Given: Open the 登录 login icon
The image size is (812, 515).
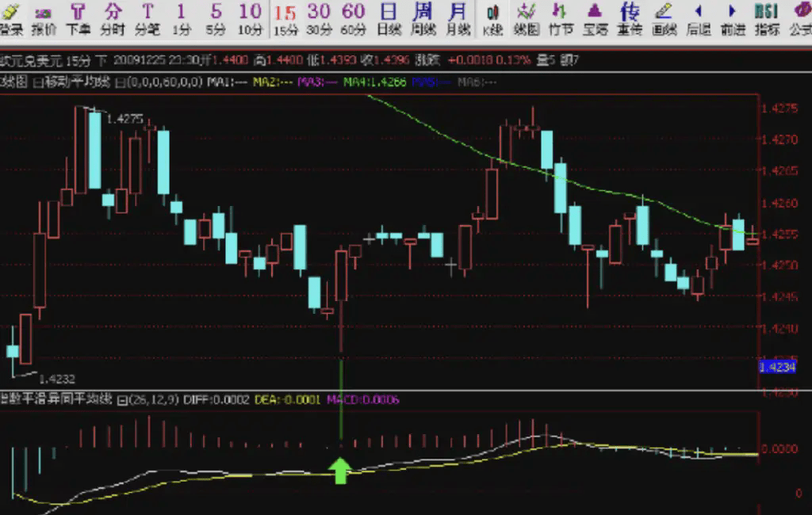Looking at the screenshot, I should coord(10,19).
